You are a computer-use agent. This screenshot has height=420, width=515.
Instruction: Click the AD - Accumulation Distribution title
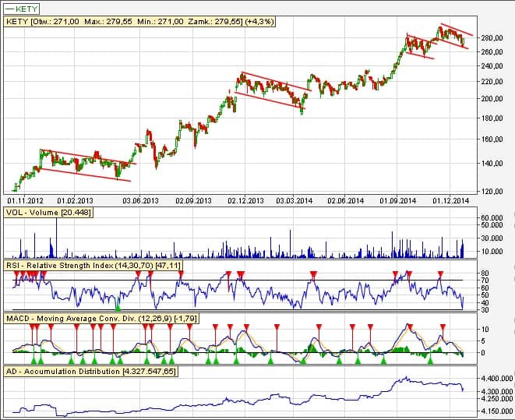click(90, 372)
